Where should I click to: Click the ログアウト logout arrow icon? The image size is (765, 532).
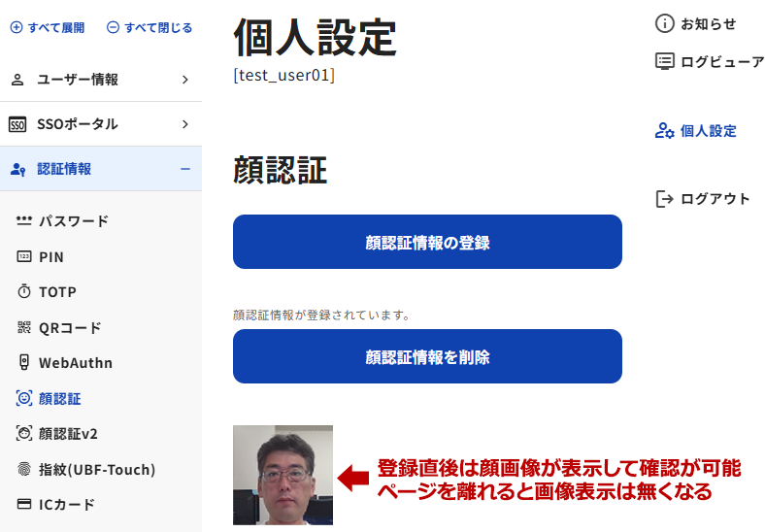click(665, 199)
